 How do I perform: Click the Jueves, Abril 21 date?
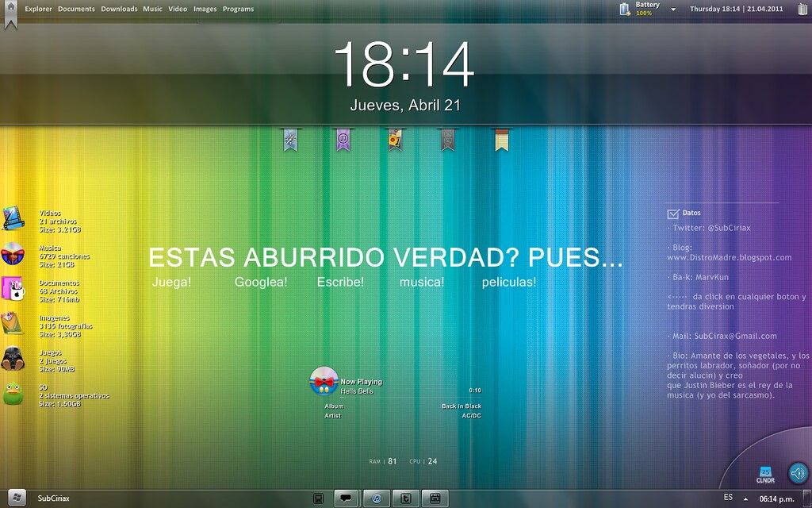click(405, 106)
